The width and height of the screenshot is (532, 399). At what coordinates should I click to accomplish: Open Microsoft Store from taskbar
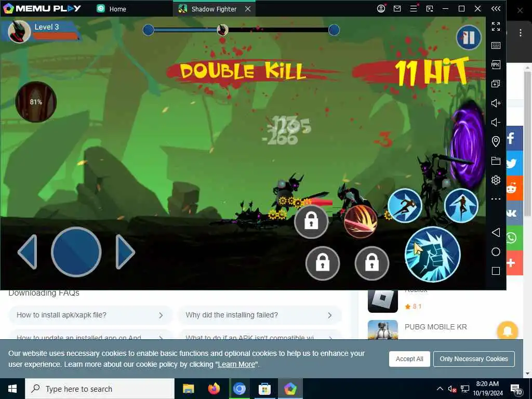coord(264,389)
